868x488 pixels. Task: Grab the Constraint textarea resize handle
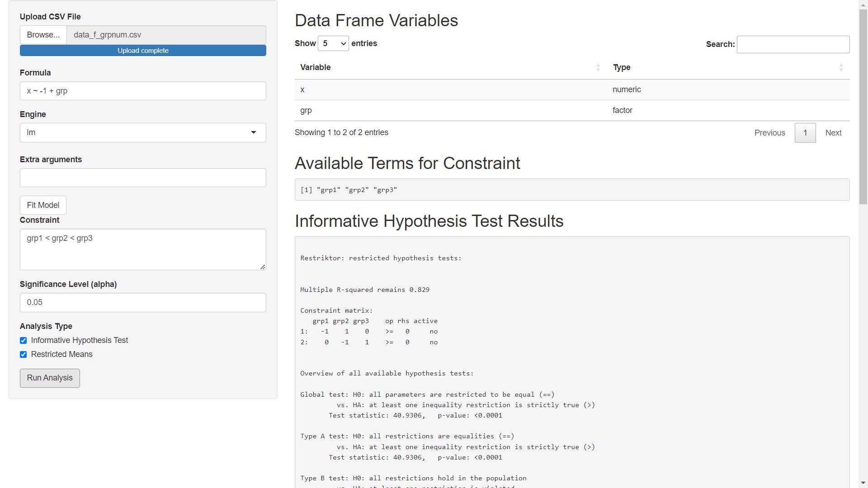pyautogui.click(x=263, y=267)
